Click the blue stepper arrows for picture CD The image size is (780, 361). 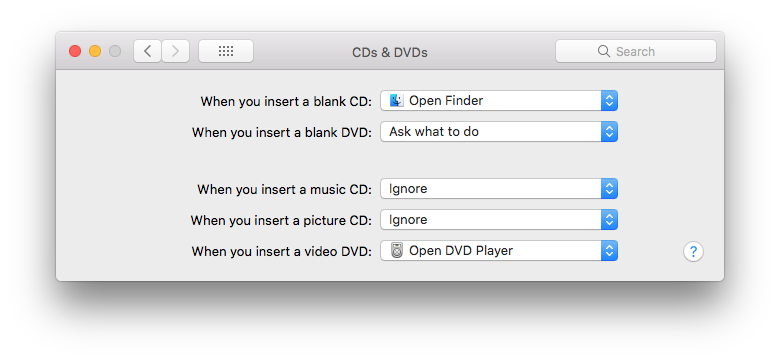pyautogui.click(x=609, y=220)
